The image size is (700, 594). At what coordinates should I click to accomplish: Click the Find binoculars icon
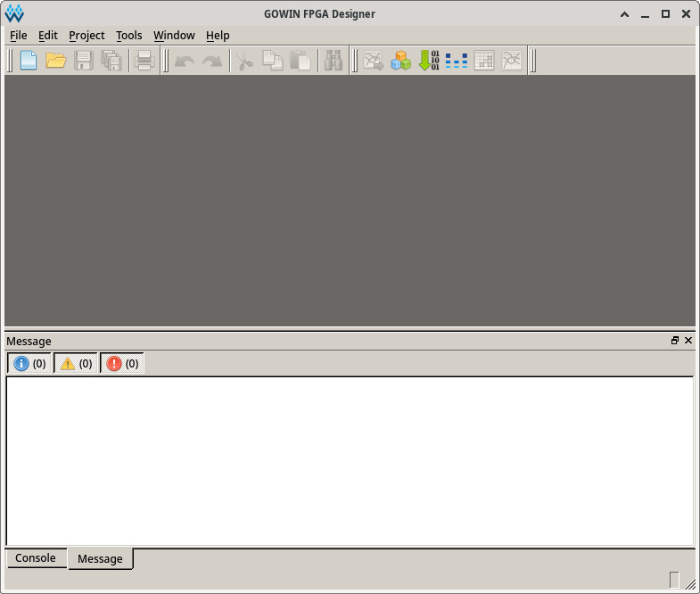click(x=334, y=61)
